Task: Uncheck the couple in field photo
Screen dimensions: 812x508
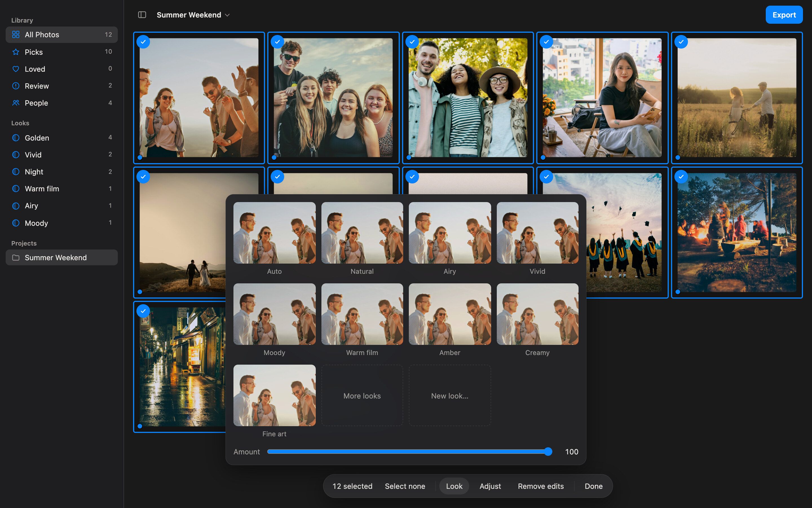Action: tap(681, 42)
